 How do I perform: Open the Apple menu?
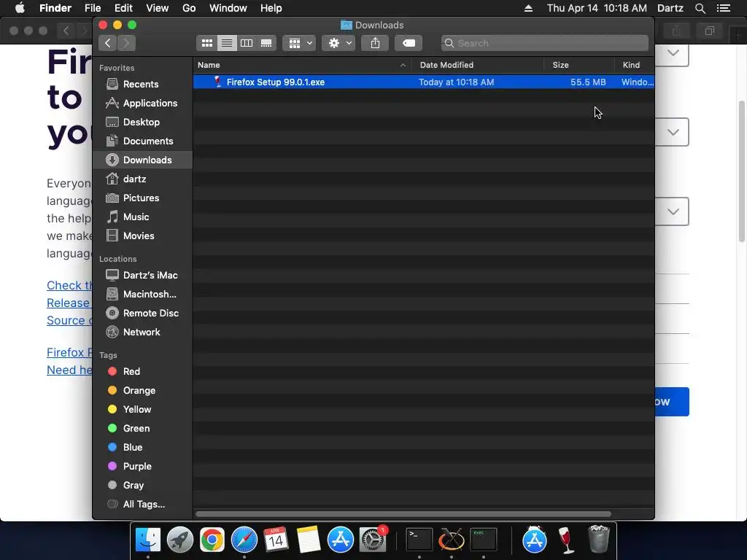coord(20,8)
